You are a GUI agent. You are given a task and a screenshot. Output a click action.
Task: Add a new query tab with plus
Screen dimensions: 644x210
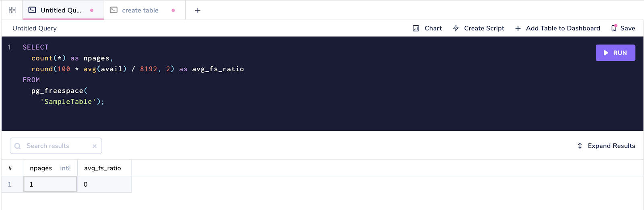tap(198, 10)
